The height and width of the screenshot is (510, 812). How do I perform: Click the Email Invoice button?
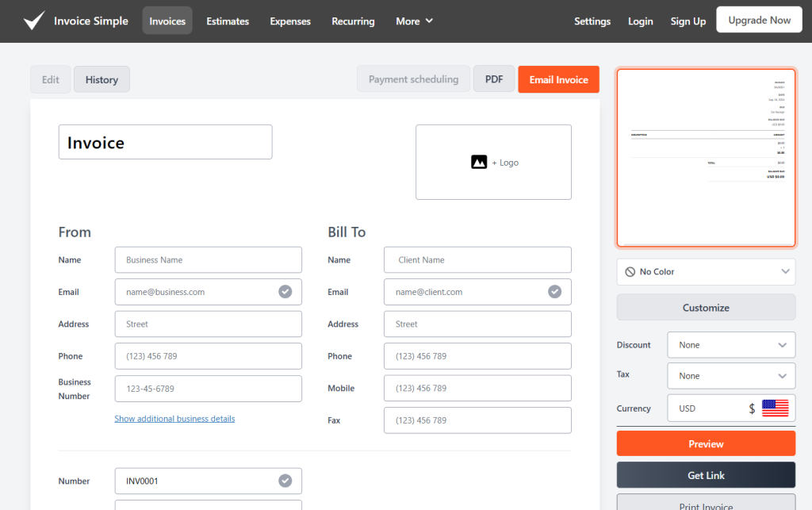559,79
